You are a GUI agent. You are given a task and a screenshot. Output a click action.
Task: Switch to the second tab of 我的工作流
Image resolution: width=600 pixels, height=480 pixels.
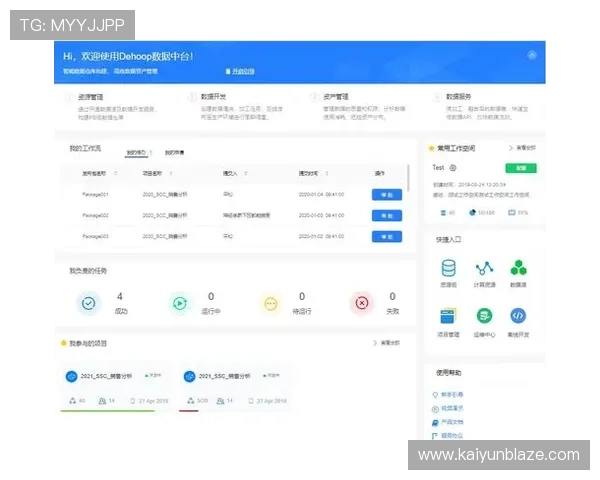point(174,153)
